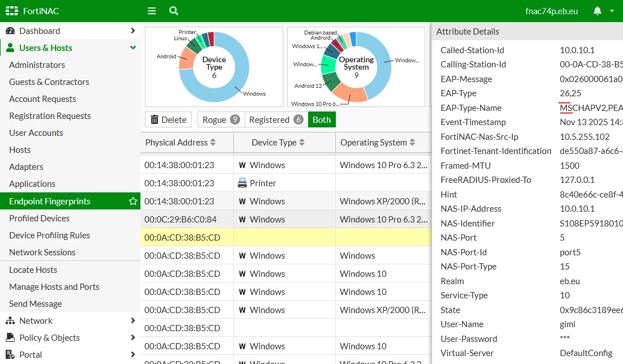Click the fnac74p.eb.eu hostname in header

pos(552,11)
